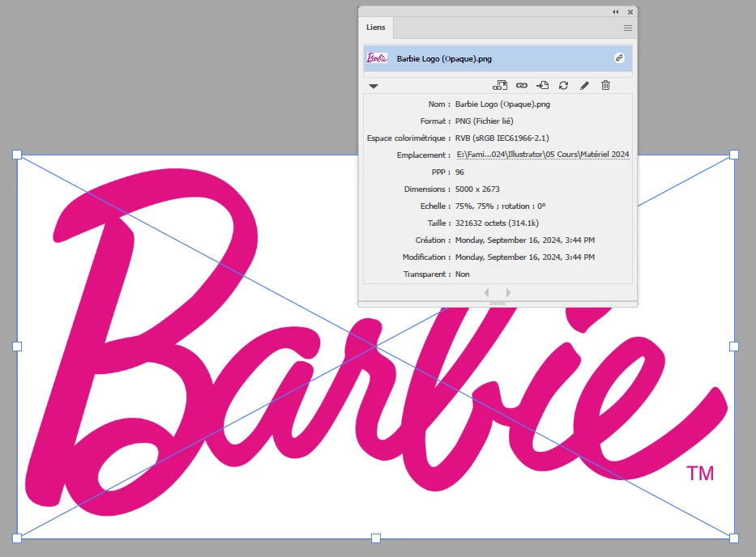
Task: Click the bottom-left selection handle of the image
Action: tap(17, 538)
